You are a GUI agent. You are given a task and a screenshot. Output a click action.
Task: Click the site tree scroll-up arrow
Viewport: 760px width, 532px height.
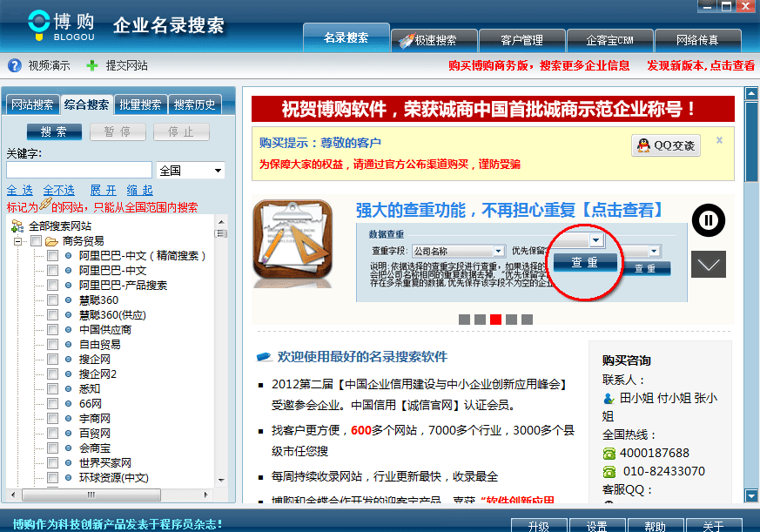pyautogui.click(x=221, y=222)
